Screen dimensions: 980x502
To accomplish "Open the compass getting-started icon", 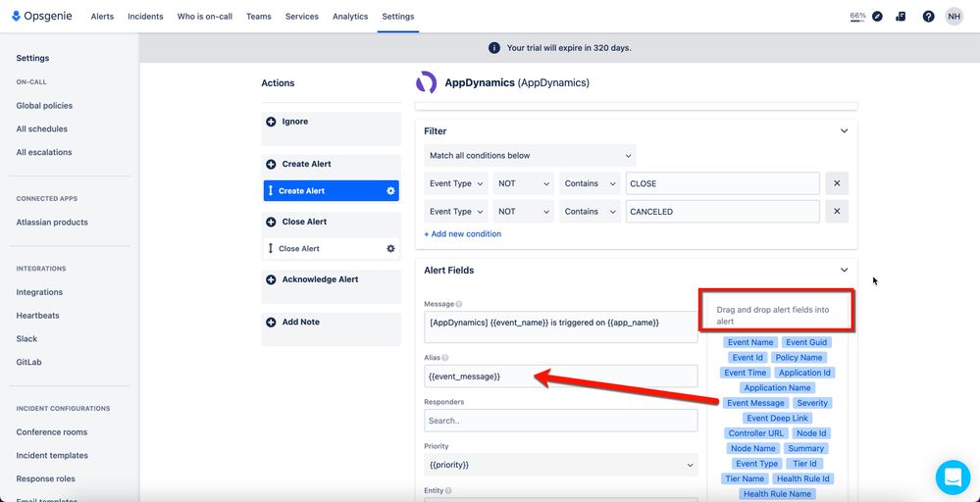I will [x=877, y=17].
